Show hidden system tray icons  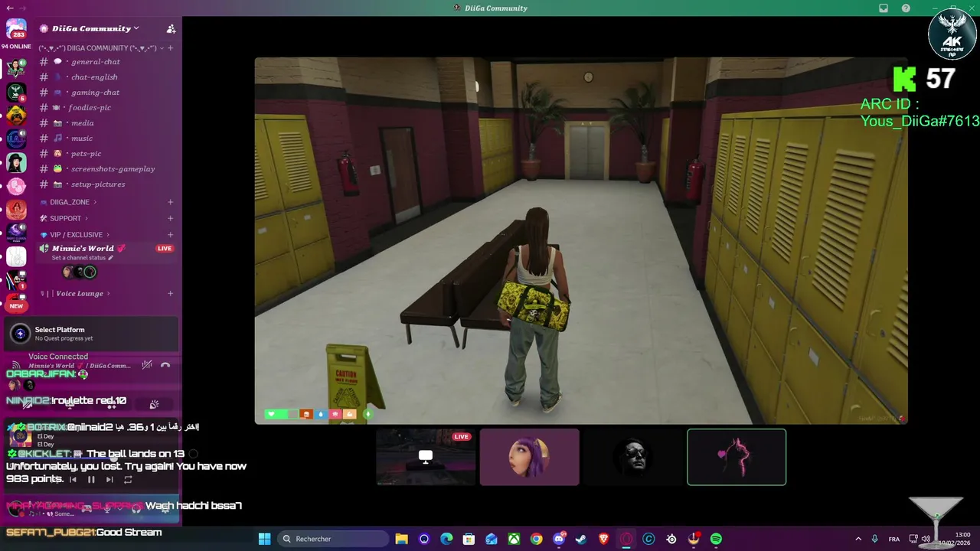click(858, 539)
